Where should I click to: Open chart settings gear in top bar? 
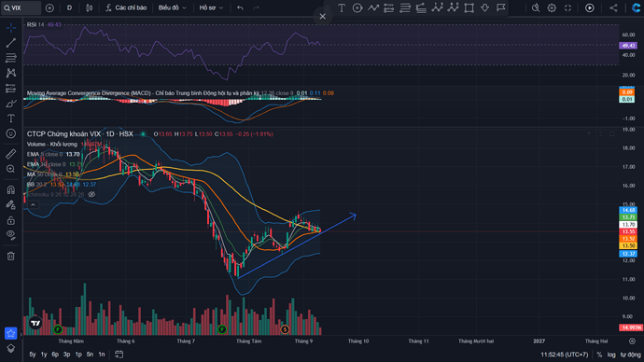tap(552, 7)
